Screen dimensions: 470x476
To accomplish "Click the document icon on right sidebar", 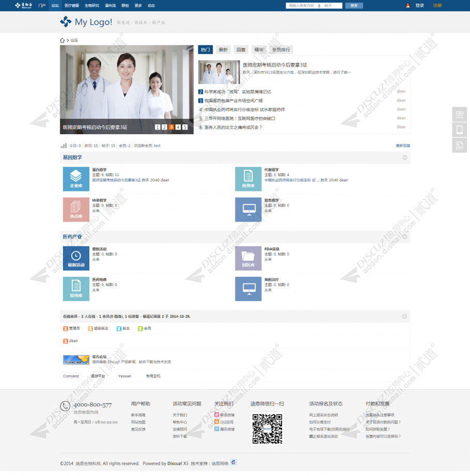I will (459, 146).
